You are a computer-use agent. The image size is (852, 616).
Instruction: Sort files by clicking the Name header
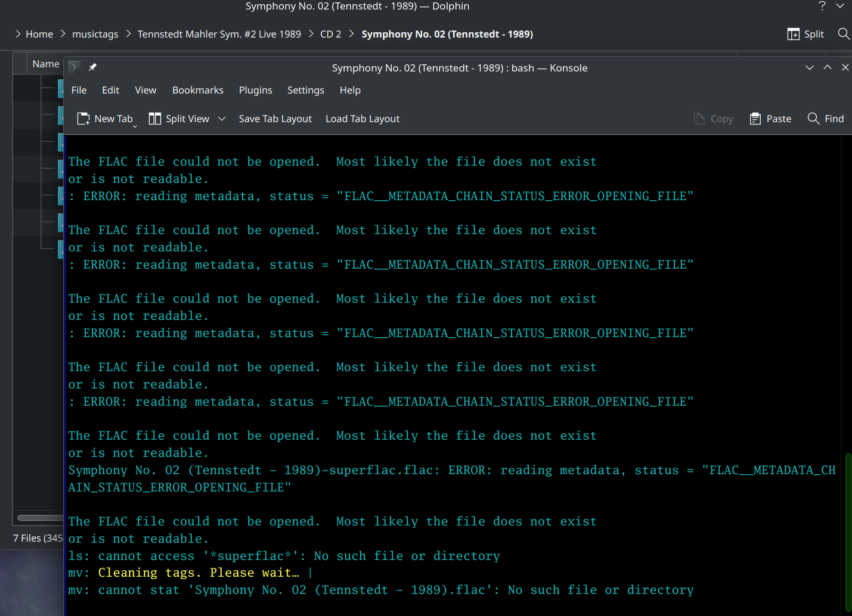pyautogui.click(x=46, y=64)
